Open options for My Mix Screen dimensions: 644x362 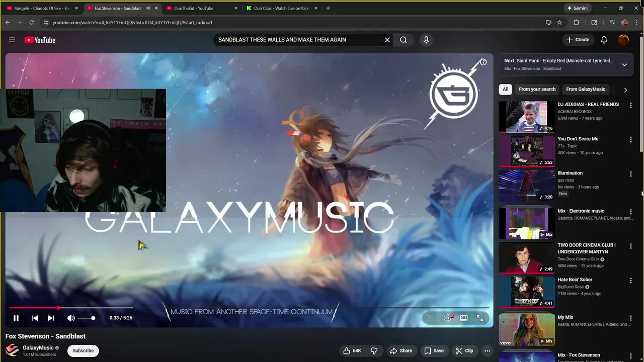click(630, 318)
